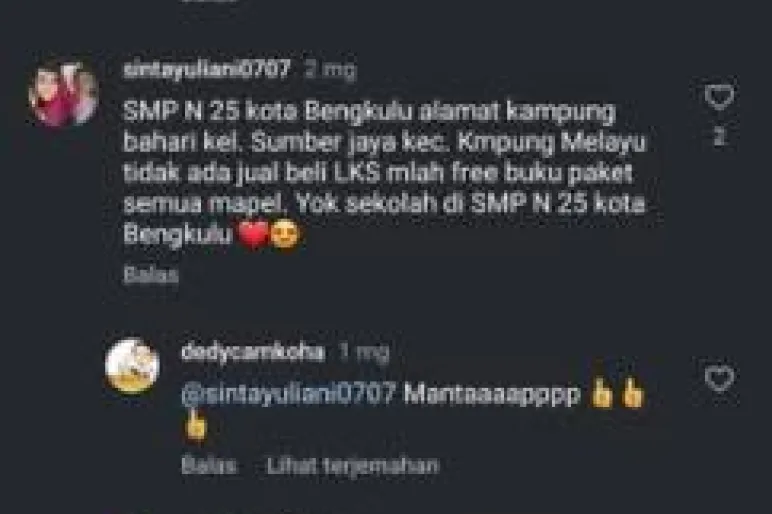772x514 pixels.
Task: Click Balas under the Mantaaaapppp reply
Action: (x=209, y=465)
